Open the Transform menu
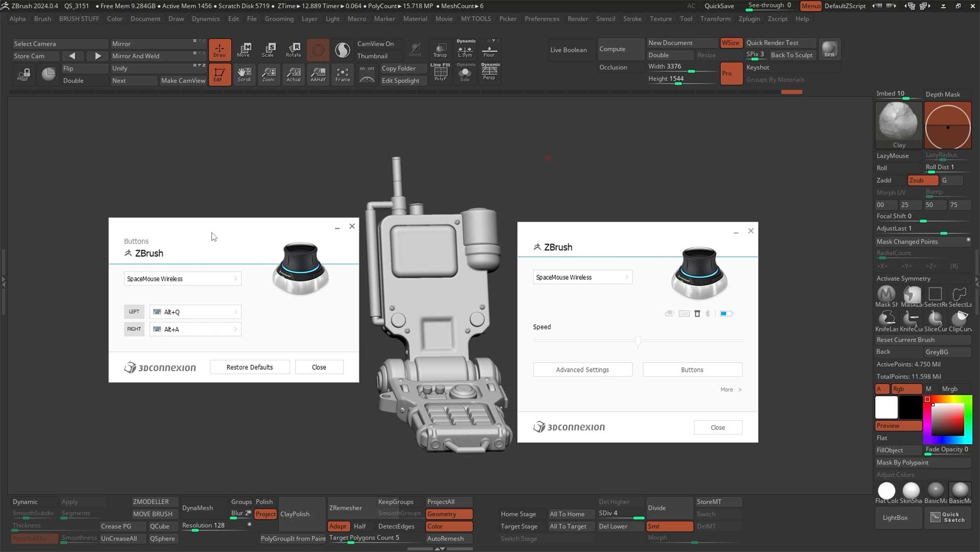980x552 pixels. click(x=715, y=19)
